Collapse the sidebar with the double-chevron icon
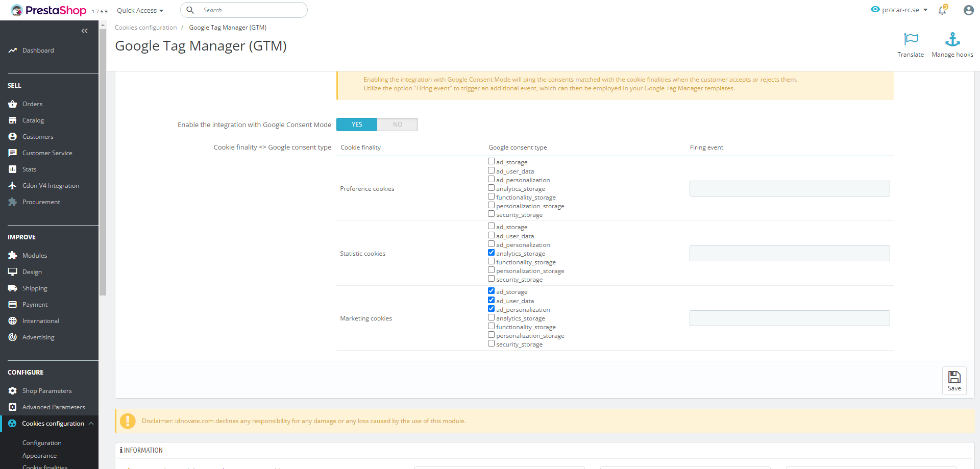 (x=84, y=31)
